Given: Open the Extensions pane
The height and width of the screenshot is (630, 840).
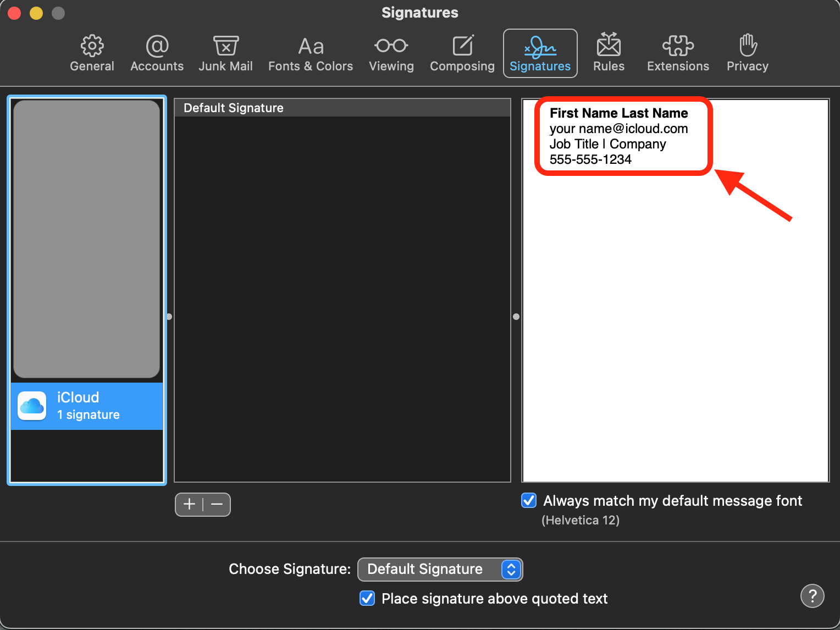Looking at the screenshot, I should coord(678,53).
